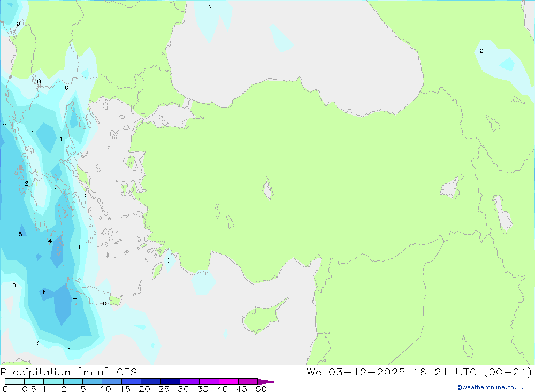
Task: Select purple swatch between 30 and 35
Action: [189, 381]
